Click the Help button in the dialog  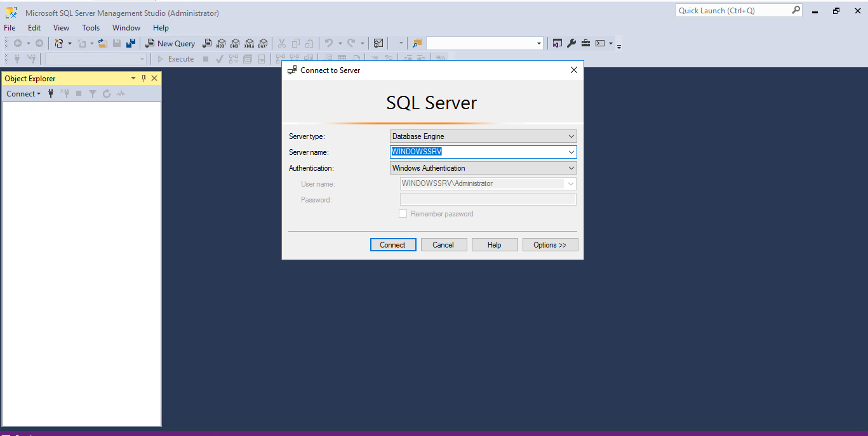pos(495,245)
